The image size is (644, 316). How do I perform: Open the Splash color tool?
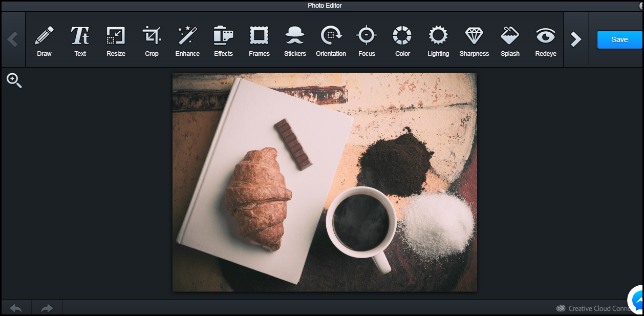pos(510,40)
